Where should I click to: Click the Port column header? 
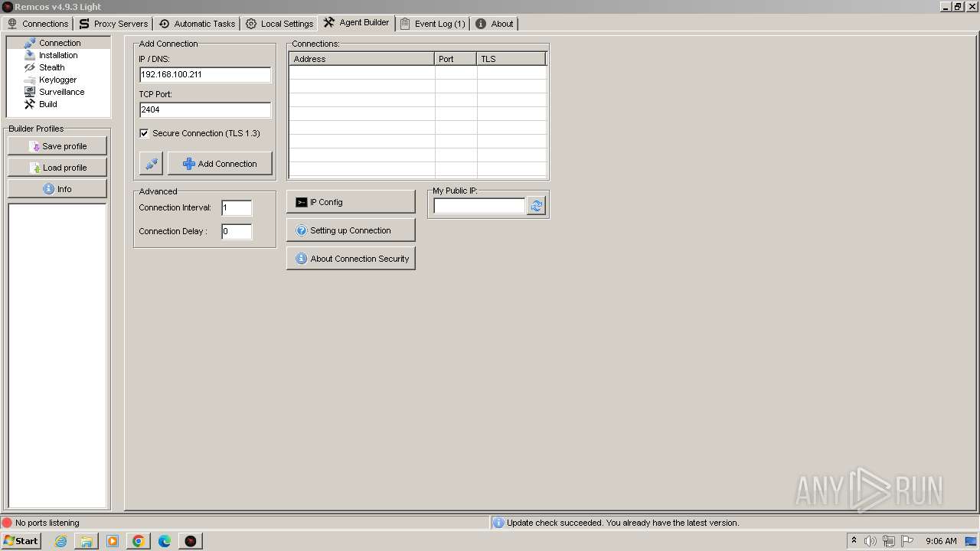(x=456, y=59)
